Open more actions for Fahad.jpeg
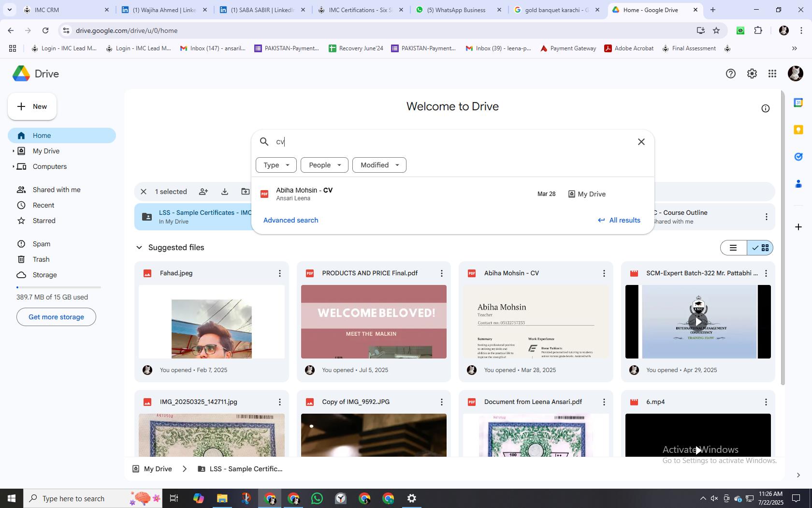The height and width of the screenshot is (508, 812). 279,273
